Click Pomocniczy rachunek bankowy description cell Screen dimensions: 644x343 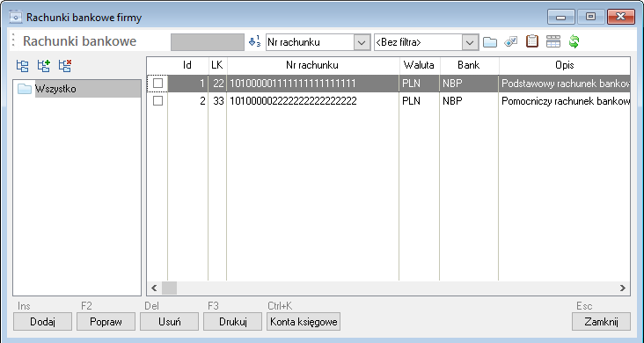click(x=565, y=100)
